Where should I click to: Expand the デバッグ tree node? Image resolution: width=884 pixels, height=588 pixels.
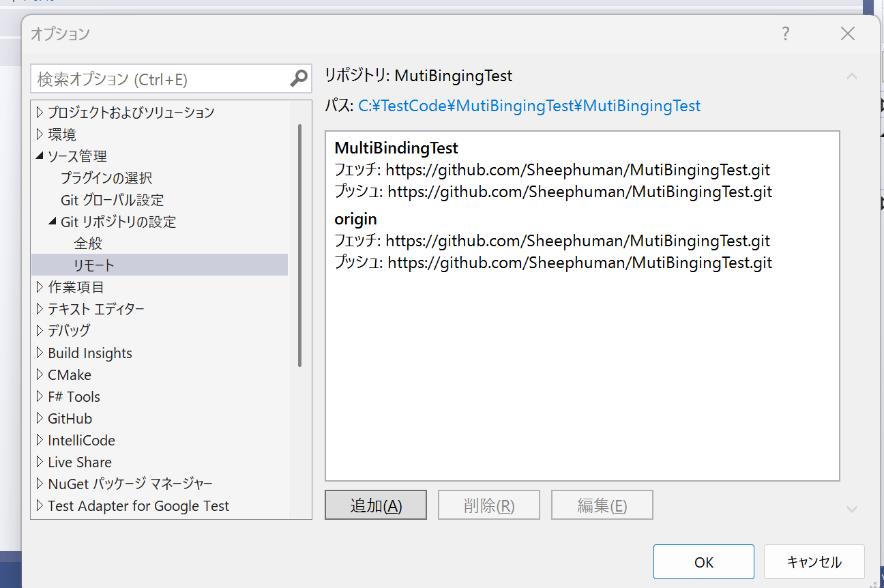[40, 331]
